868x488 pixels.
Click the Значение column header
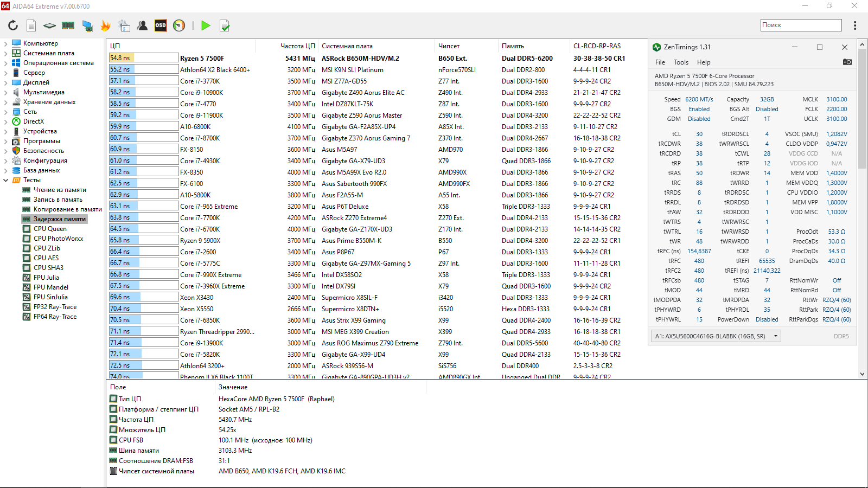click(x=320, y=387)
